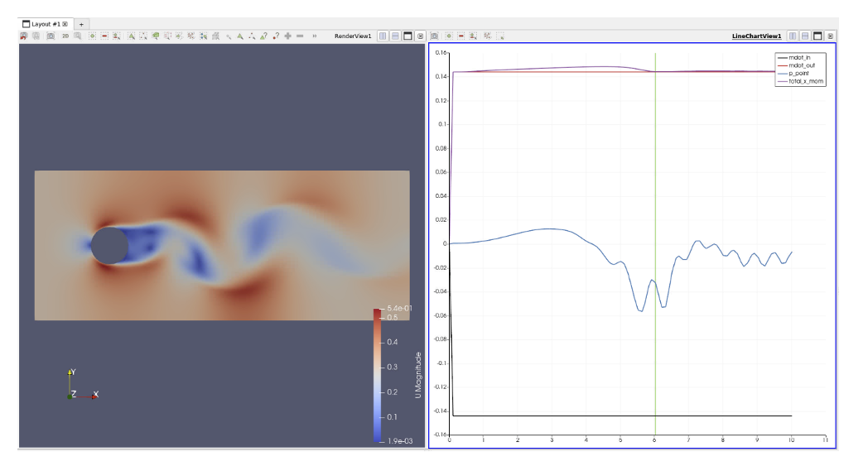Click the red minus subtract-selection icon in RenderView1
868x471 pixels.
[x=300, y=36]
